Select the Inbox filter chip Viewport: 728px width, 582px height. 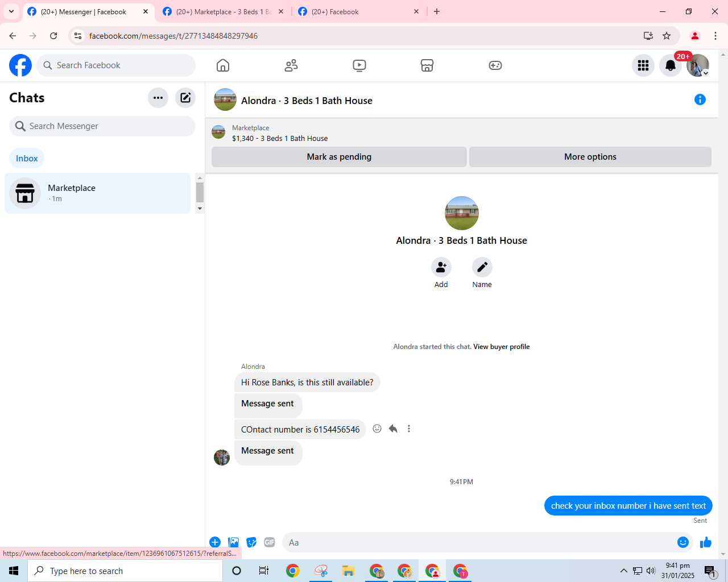point(27,159)
